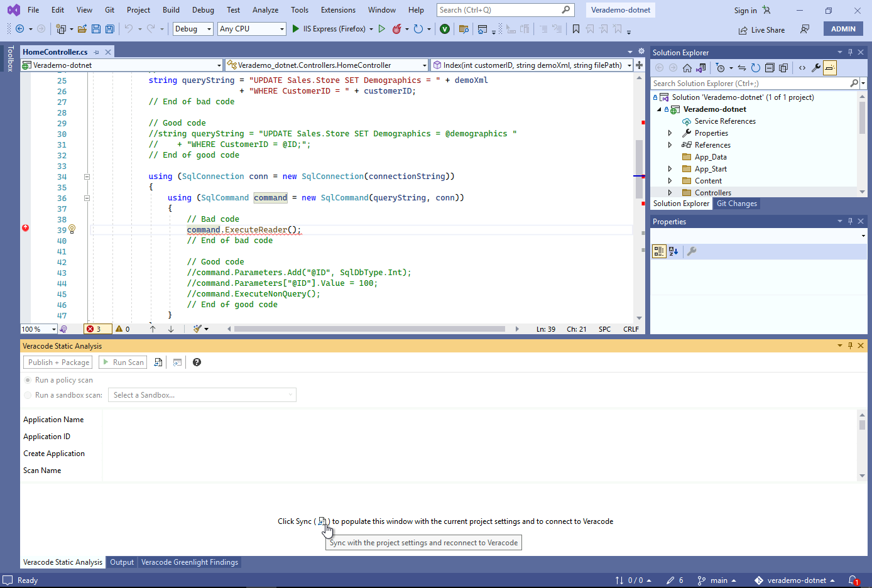Collapse the outlining box at line 34
This screenshot has width=872, height=588.
click(87, 177)
